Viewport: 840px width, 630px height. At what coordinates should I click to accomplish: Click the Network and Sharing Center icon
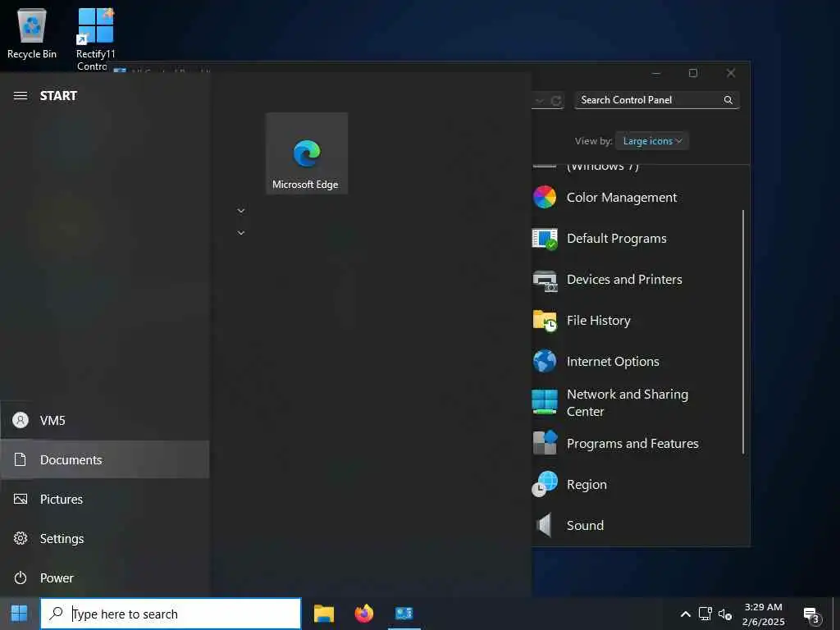click(x=545, y=402)
